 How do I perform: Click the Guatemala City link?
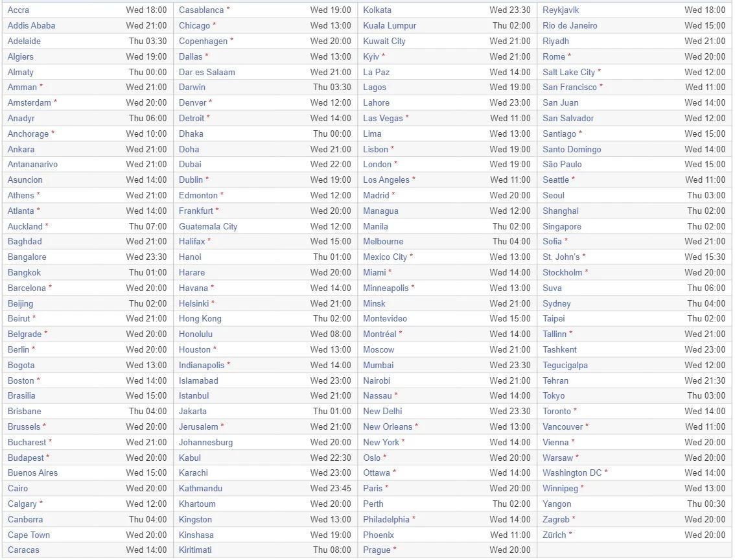208,226
